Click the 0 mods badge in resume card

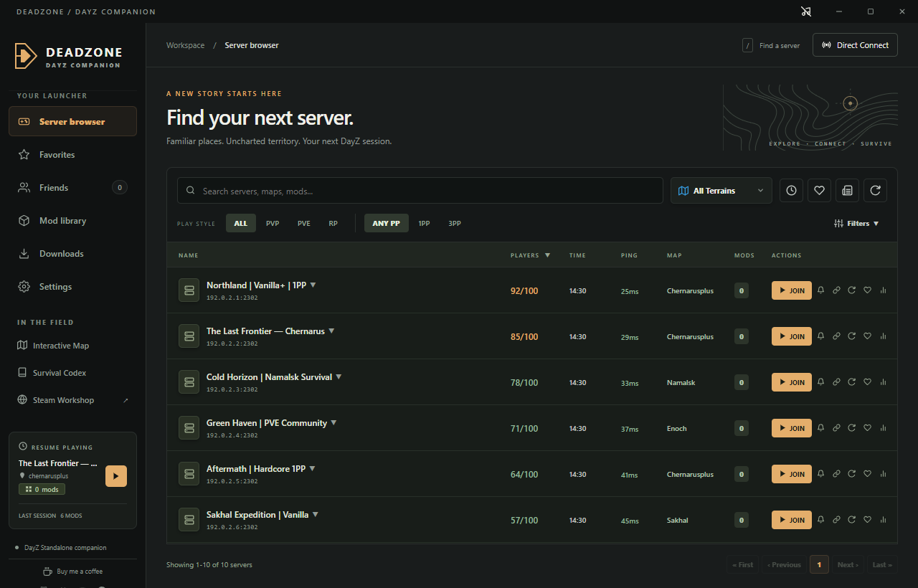click(42, 489)
